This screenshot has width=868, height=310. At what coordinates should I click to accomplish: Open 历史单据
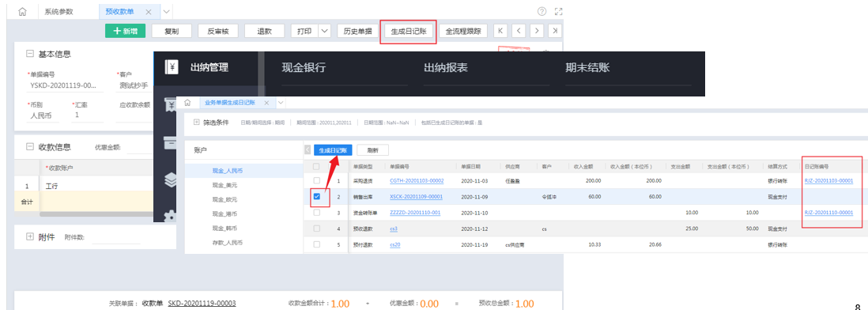(357, 31)
